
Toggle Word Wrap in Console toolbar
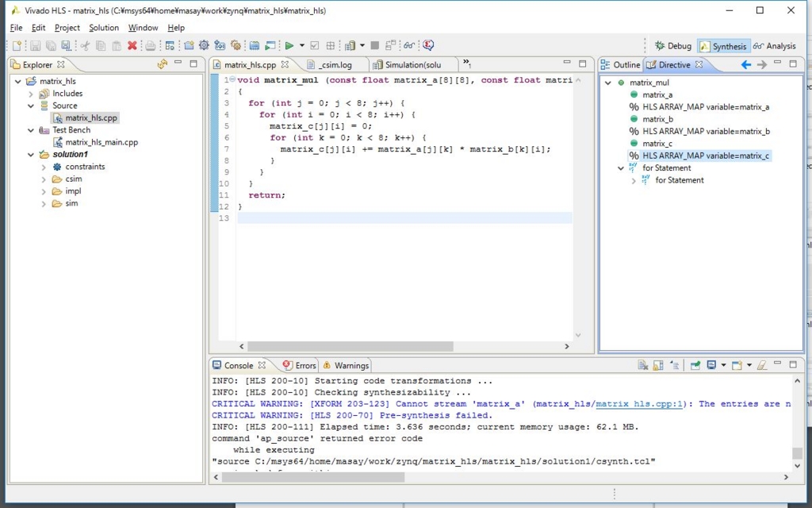pos(674,365)
